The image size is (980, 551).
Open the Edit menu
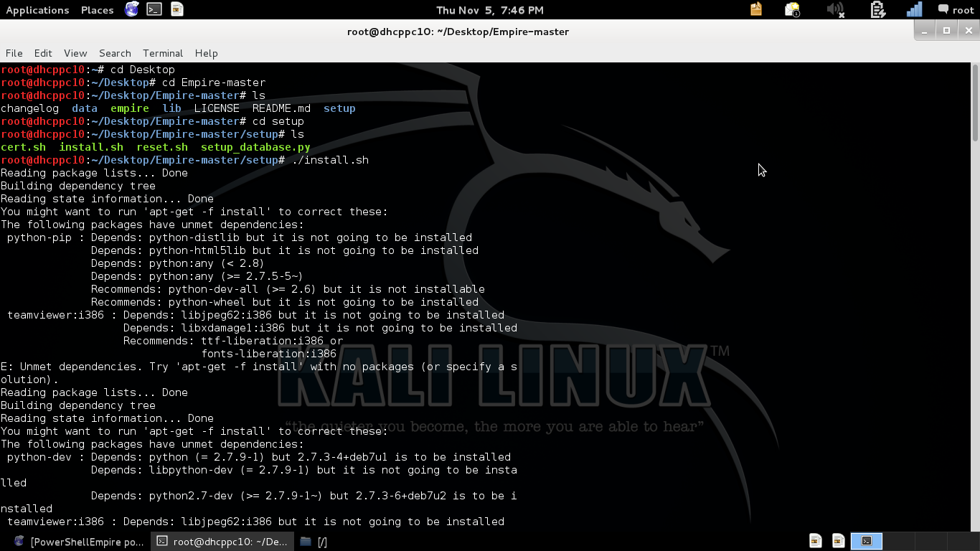[43, 53]
